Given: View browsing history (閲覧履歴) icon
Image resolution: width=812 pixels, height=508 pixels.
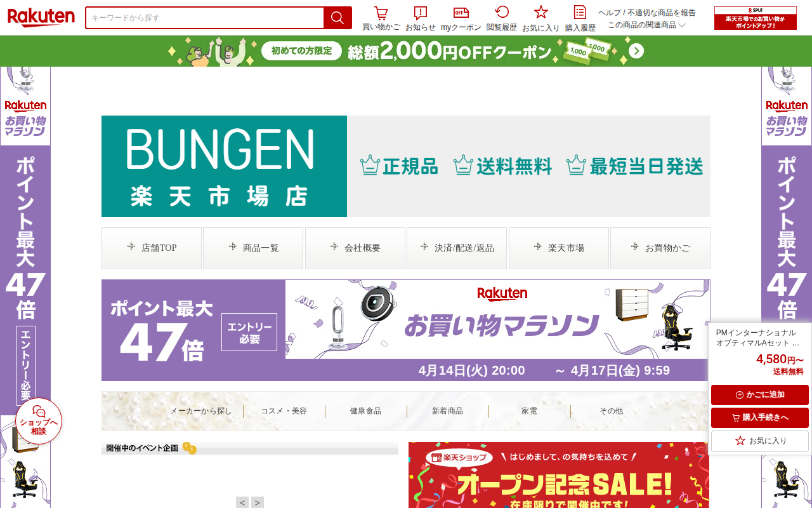Looking at the screenshot, I should tap(502, 18).
